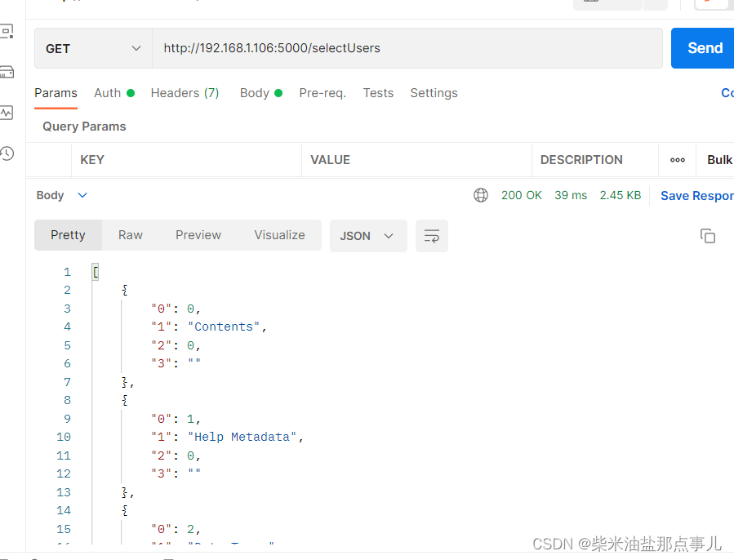Open the Collections sidebar icon
This screenshot has height=560, width=734.
(8, 31)
